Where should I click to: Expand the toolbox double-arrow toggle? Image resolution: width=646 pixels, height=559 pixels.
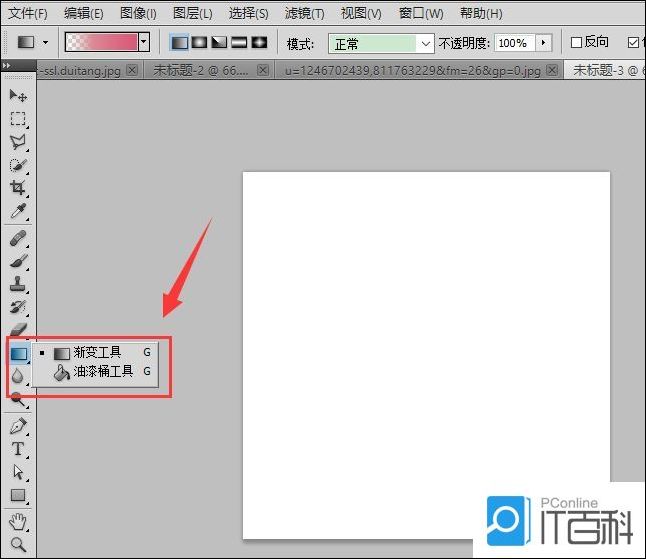pos(6,65)
